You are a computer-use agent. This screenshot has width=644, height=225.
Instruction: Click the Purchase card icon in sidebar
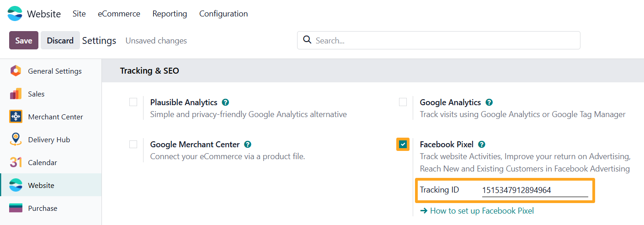(x=16, y=208)
